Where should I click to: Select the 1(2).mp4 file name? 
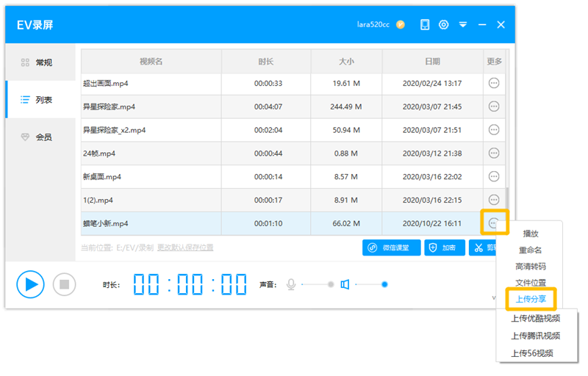[98, 200]
